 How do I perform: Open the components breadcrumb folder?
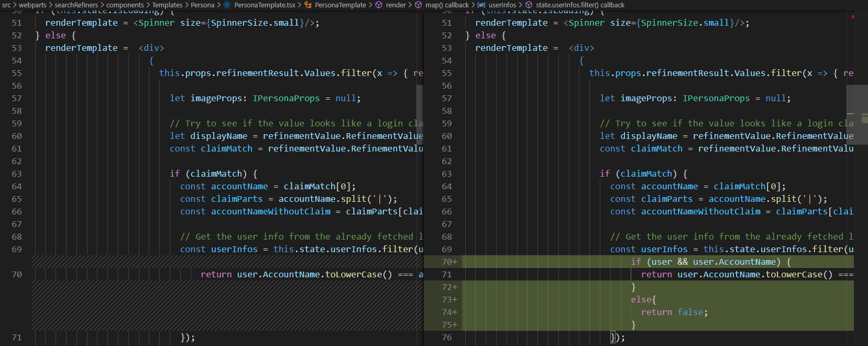coord(125,5)
